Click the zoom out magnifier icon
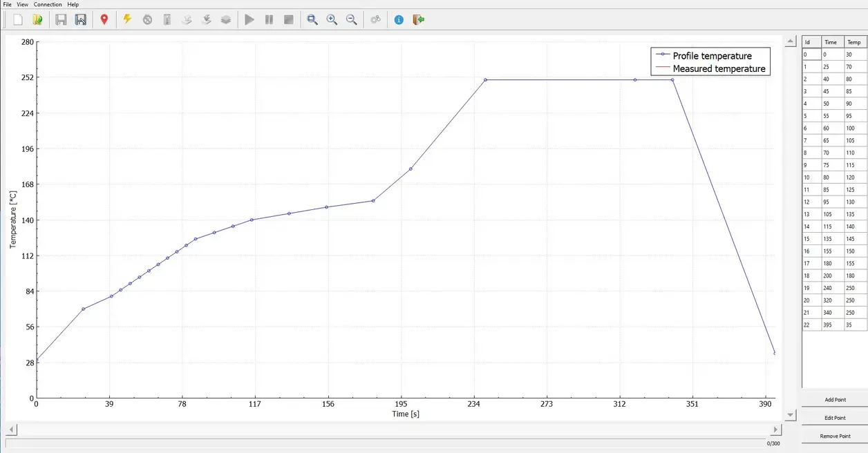This screenshot has height=453, width=868. (351, 20)
